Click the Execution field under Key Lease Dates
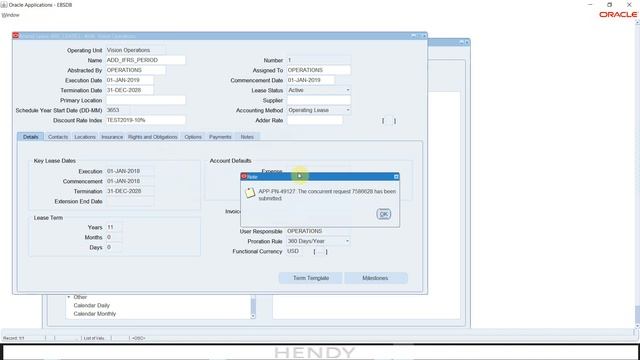This screenshot has width=640, height=360. tap(129, 171)
